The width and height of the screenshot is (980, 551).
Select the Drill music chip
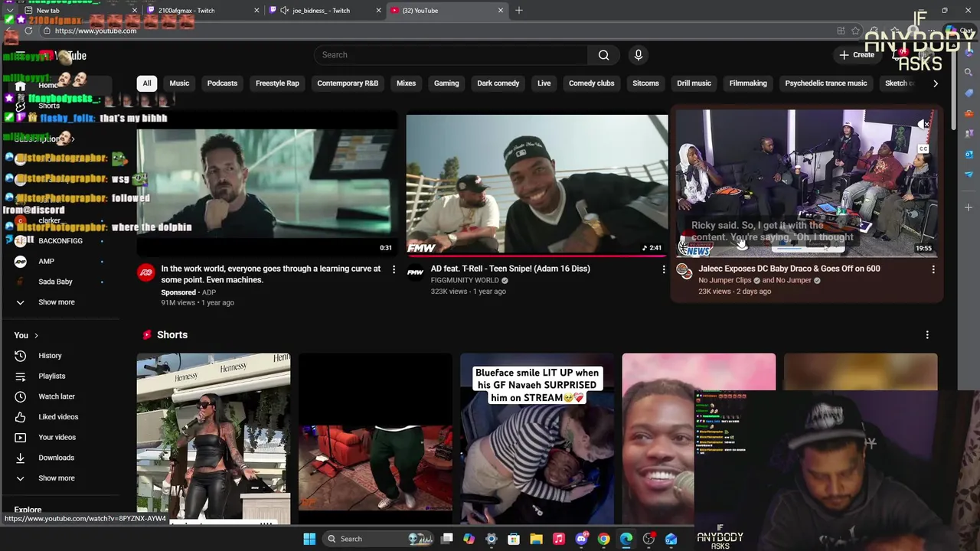694,83
